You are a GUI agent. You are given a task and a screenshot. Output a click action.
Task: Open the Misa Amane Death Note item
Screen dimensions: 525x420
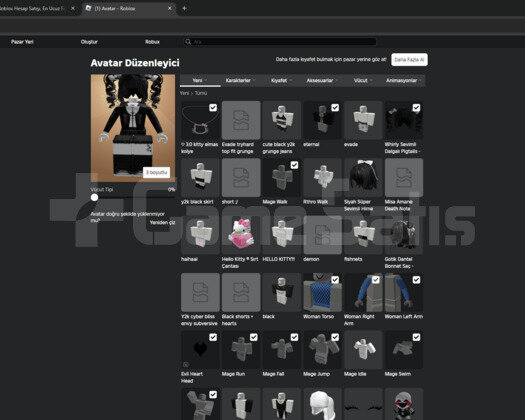(404, 178)
